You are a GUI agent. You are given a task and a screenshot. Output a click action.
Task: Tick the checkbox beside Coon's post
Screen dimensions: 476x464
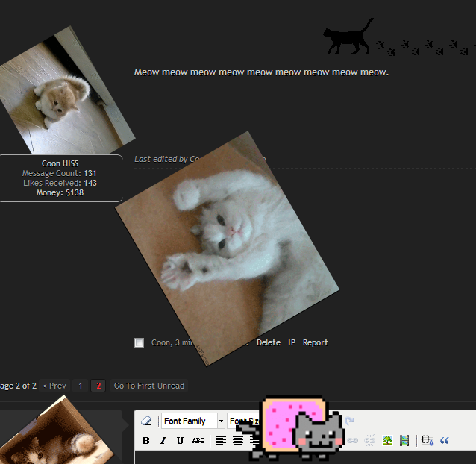point(139,343)
